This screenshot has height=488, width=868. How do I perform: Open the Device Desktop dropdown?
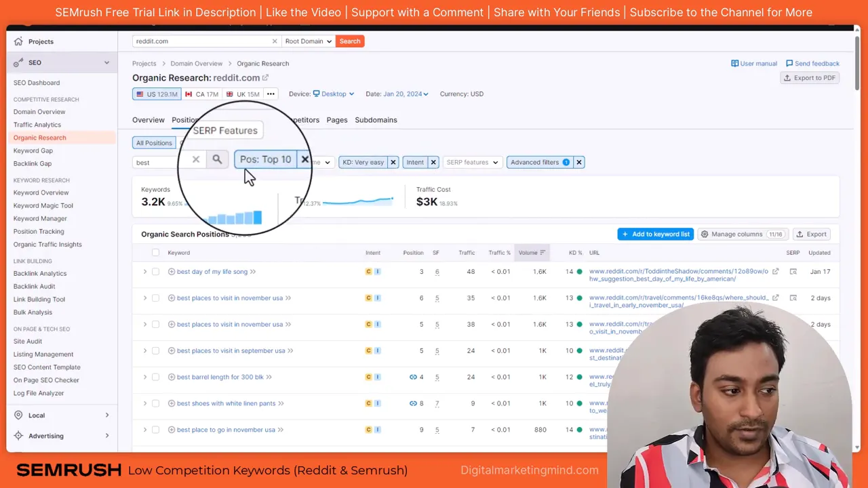point(334,94)
